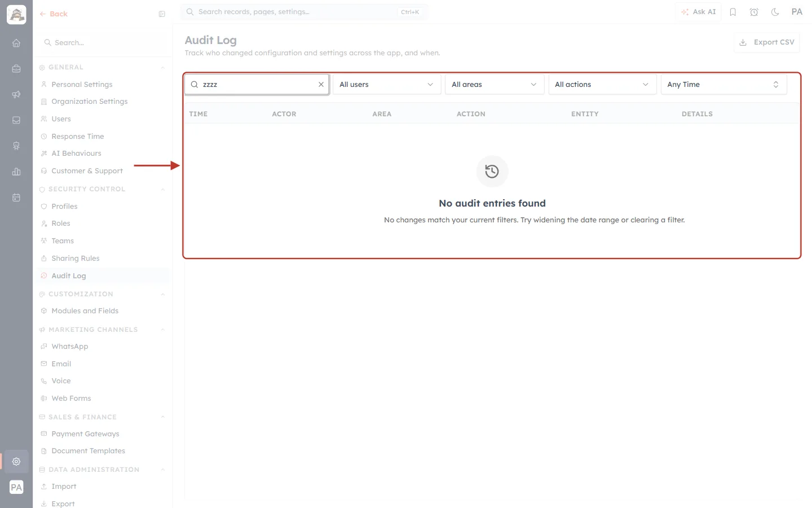Image resolution: width=812 pixels, height=508 pixels.
Task: Open the PA user avatar in top bar
Action: tap(797, 12)
